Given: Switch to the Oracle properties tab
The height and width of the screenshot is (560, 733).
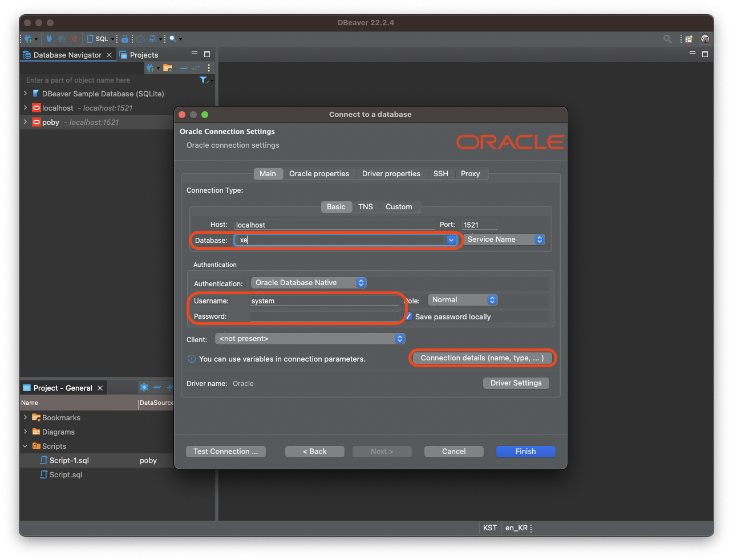Looking at the screenshot, I should pyautogui.click(x=319, y=174).
